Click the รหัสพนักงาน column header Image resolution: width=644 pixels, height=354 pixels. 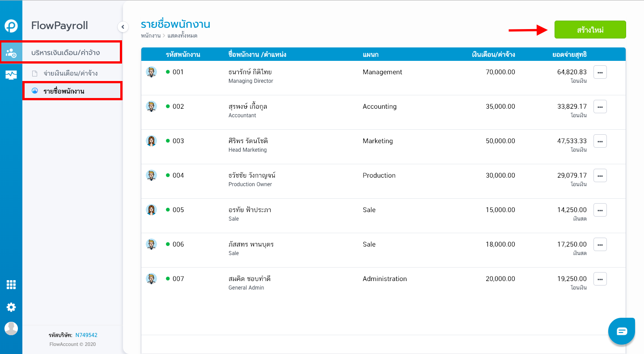click(183, 55)
